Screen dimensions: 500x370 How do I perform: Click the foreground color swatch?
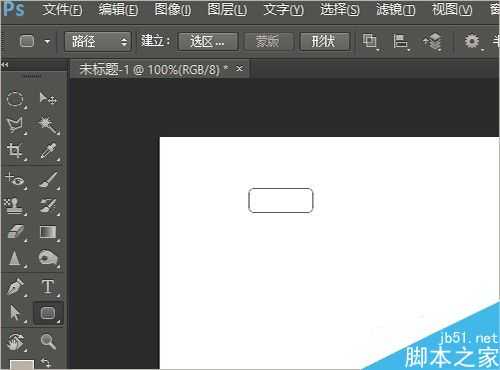pyautogui.click(x=21, y=365)
